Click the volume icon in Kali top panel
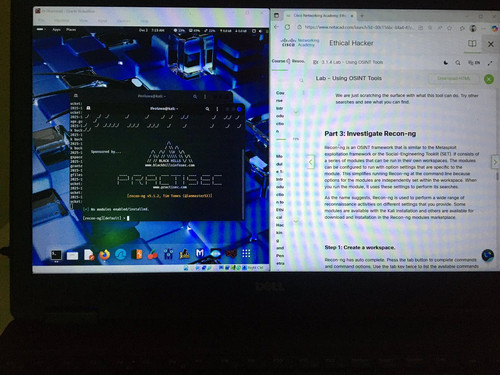This screenshot has width=500, height=375. (260, 31)
